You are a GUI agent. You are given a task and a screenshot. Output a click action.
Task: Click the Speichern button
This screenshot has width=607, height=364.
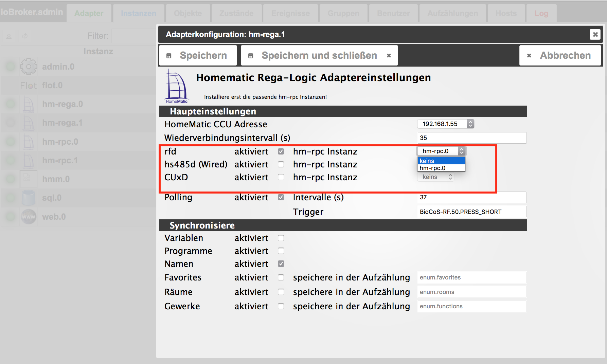[198, 55]
